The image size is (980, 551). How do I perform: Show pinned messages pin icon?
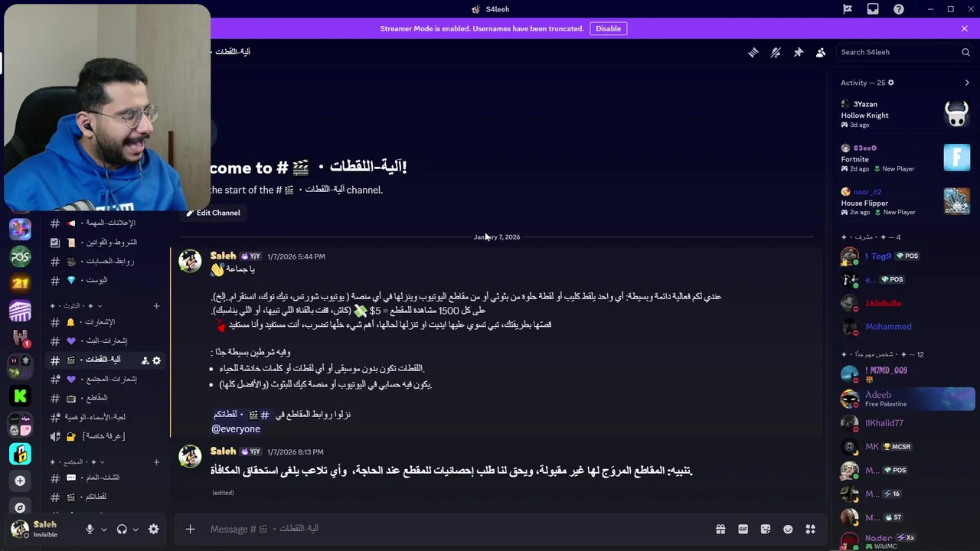(x=799, y=52)
